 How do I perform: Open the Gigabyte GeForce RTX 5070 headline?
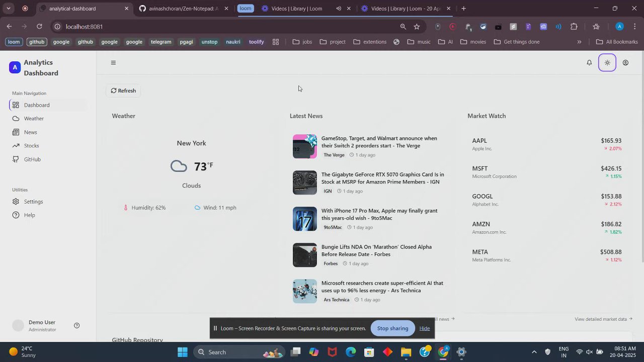click(x=383, y=178)
